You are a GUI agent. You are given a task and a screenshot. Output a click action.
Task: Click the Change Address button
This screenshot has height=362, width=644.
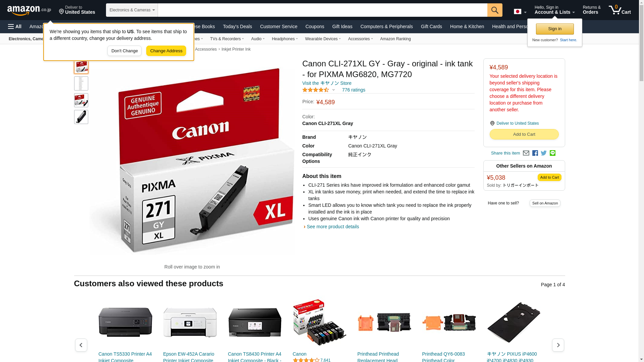(166, 51)
